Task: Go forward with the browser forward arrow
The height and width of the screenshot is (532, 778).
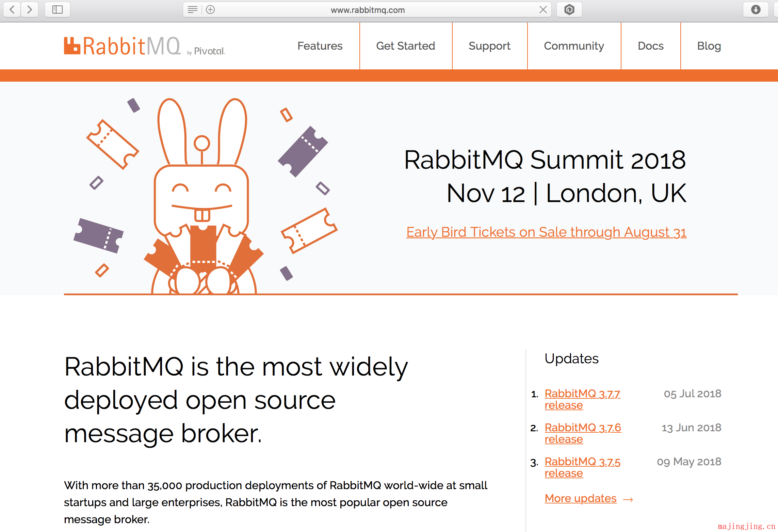Action: 30,10
